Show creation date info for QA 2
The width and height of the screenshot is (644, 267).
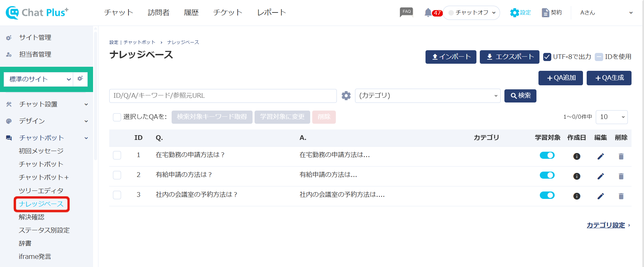pyautogui.click(x=577, y=176)
